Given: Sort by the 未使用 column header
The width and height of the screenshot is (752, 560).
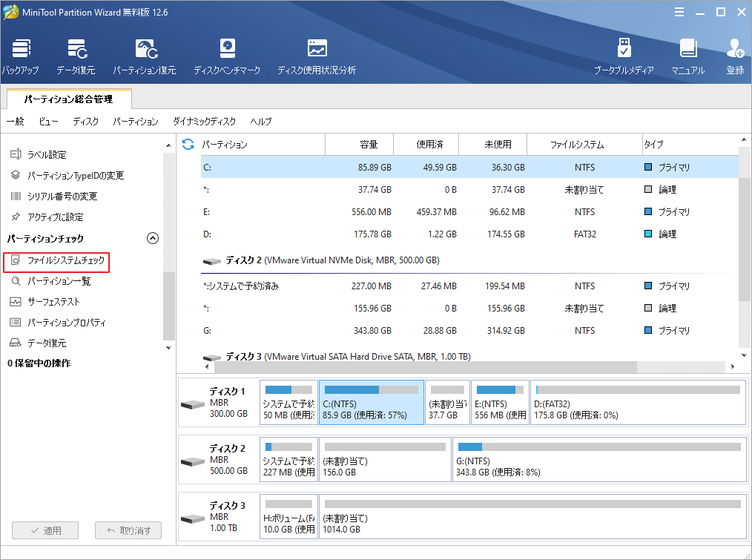Looking at the screenshot, I should (492, 145).
